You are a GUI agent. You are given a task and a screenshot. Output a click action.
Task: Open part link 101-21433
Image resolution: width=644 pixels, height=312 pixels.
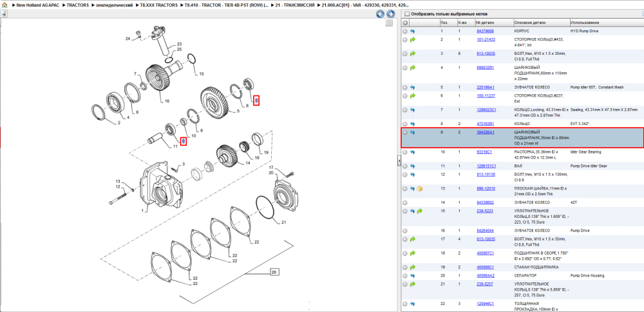pos(486,39)
